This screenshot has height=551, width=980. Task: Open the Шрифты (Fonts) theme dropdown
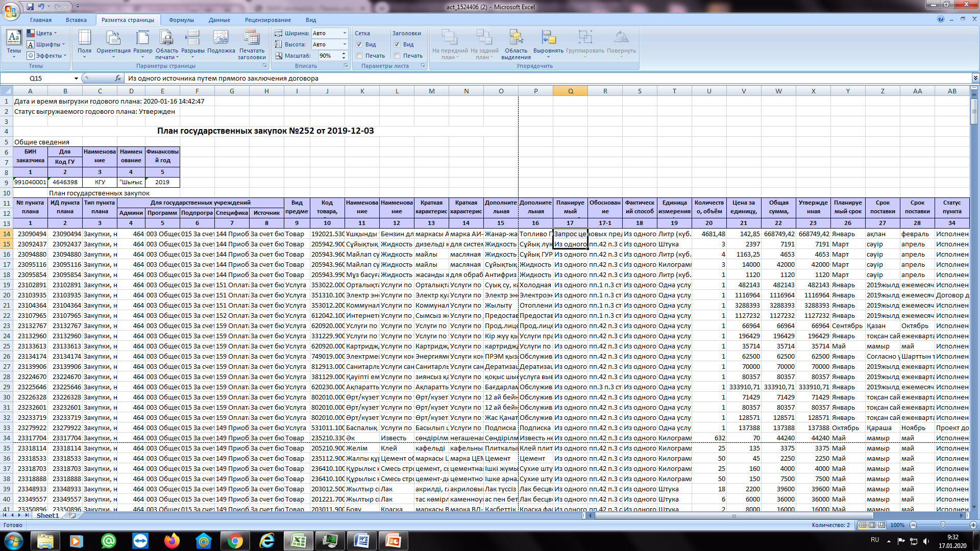tap(46, 44)
